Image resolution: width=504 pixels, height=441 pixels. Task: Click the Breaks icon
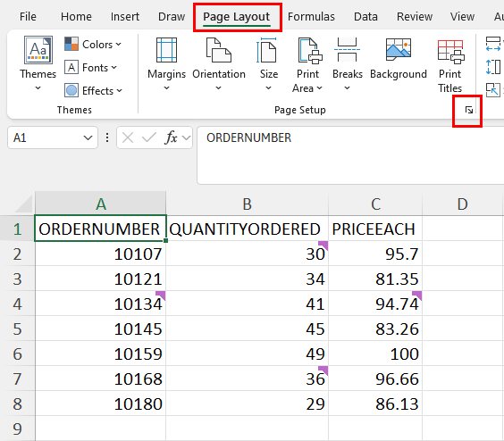point(347,50)
